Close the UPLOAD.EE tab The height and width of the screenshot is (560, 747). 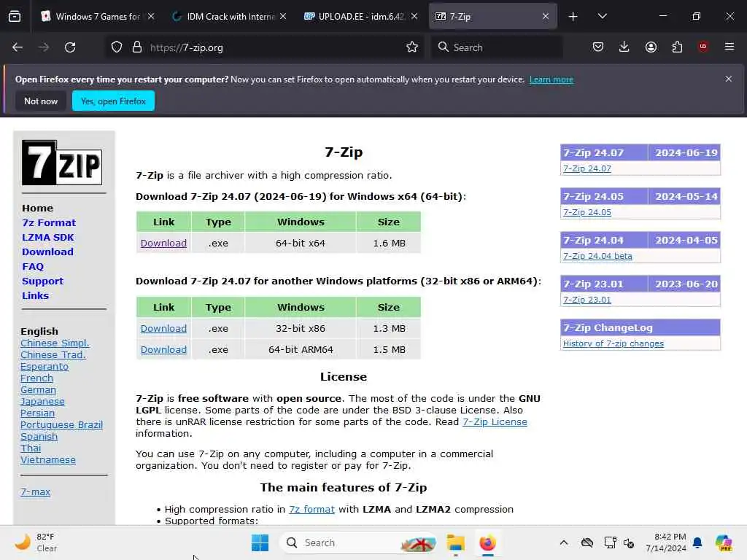point(414,16)
